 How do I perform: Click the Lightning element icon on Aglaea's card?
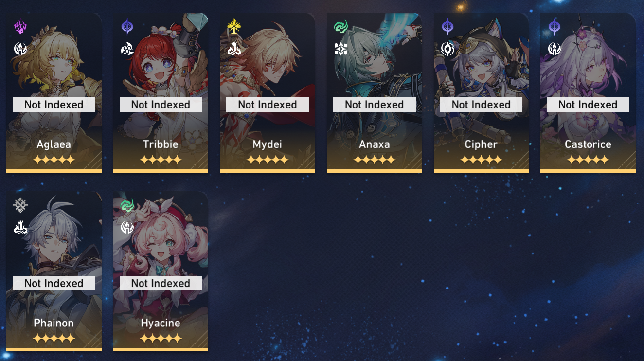point(20,27)
